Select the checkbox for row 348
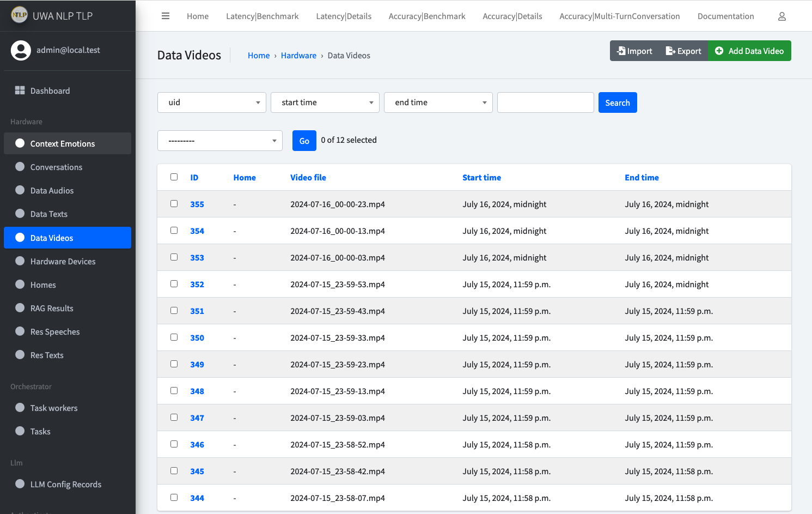812x514 pixels. click(174, 391)
